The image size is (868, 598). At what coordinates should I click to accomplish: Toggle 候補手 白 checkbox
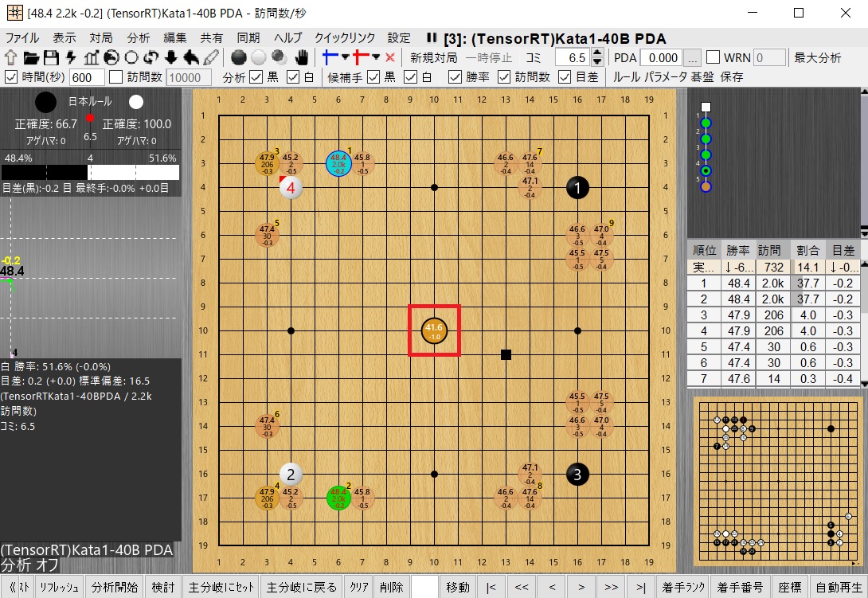tap(410, 77)
